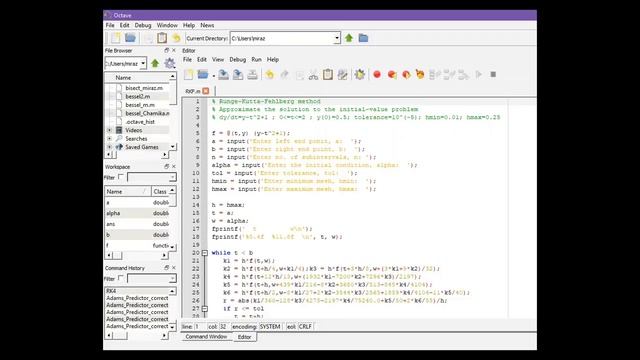This screenshot has width=640, height=360.
Task: Switch to Command Window tab
Action: [206, 337]
